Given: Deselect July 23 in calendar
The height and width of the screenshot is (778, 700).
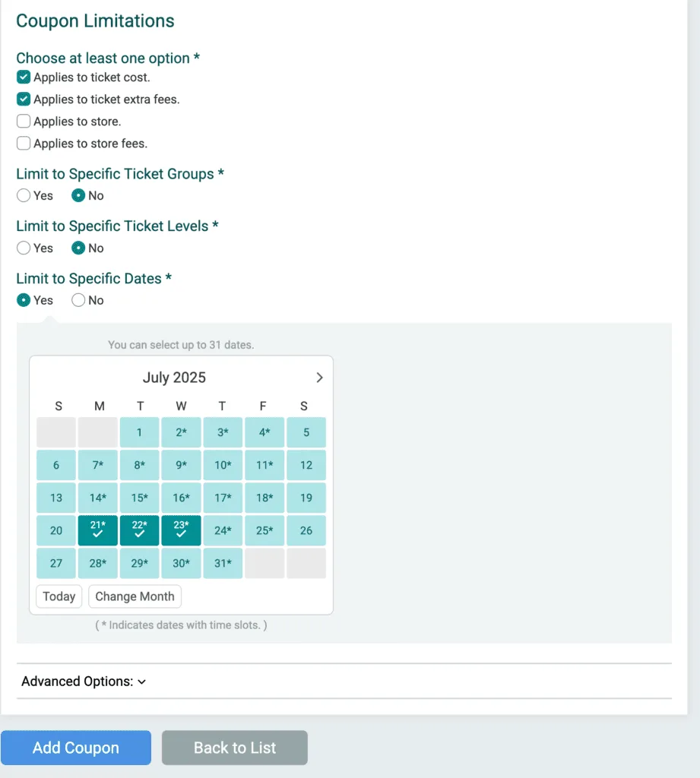Looking at the screenshot, I should pyautogui.click(x=181, y=530).
